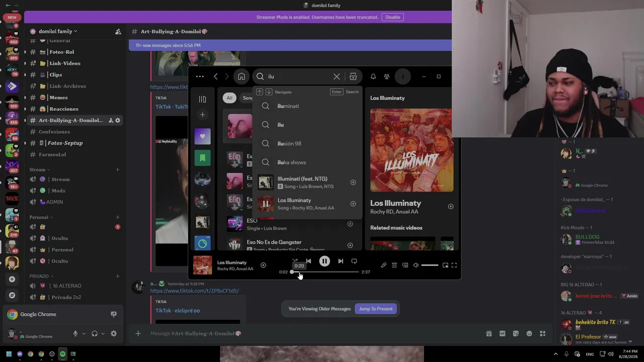Mute Spotify volume speaker icon
Image resolution: width=644 pixels, height=362 pixels.
[x=416, y=265]
